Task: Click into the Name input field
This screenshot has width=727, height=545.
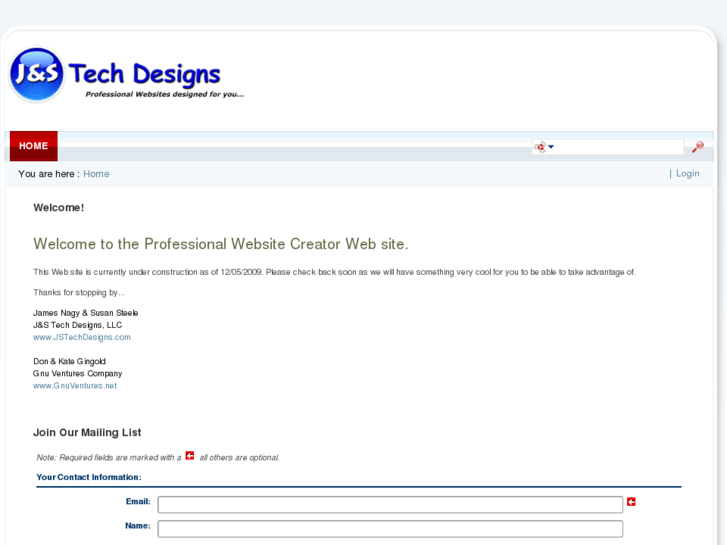Action: point(390,529)
